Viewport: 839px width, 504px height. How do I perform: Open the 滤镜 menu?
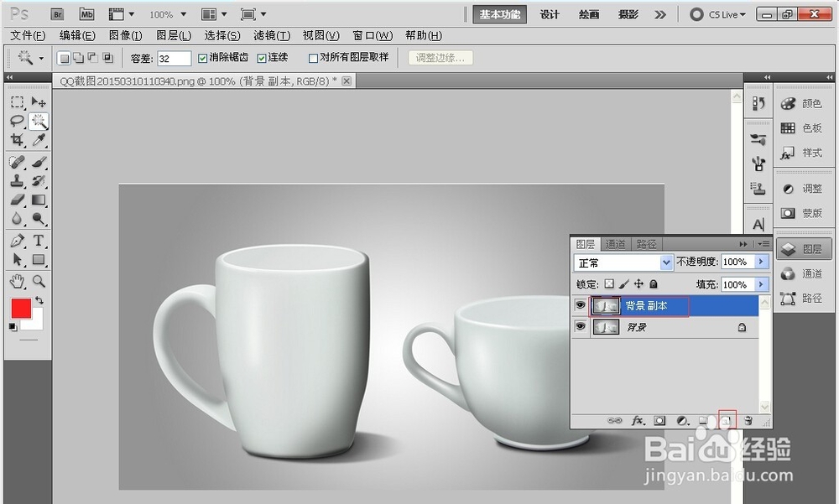coord(271,36)
